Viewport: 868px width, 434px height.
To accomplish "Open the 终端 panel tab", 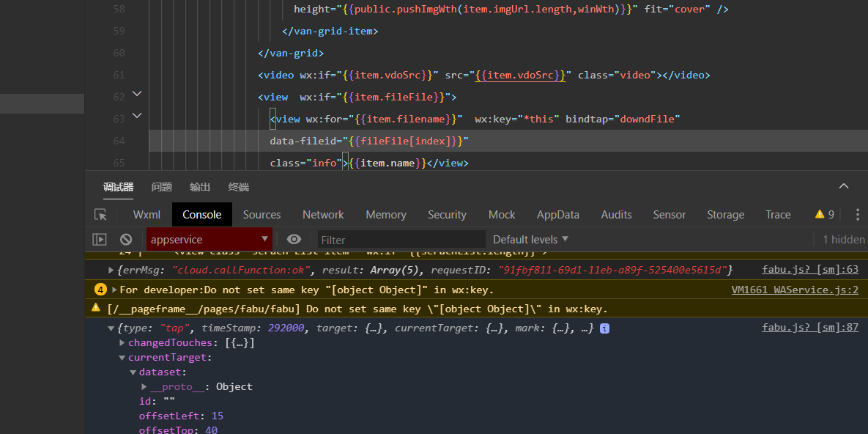I will (239, 188).
